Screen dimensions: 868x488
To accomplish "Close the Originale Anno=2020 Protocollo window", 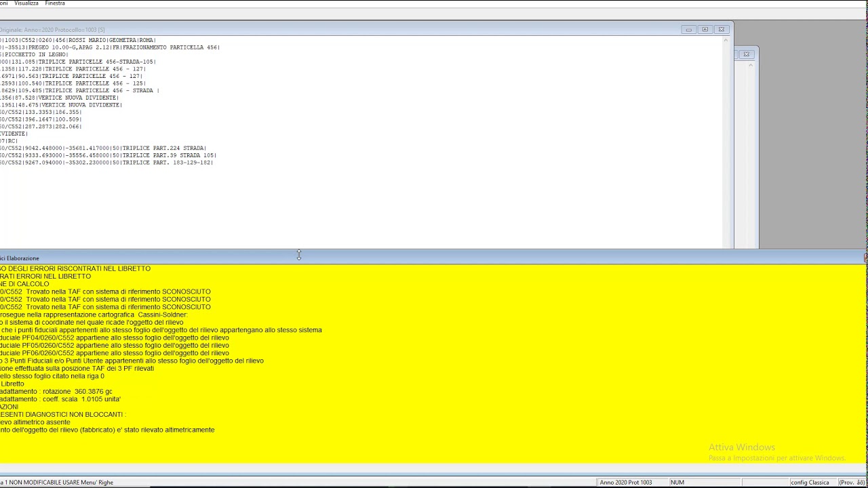I will [722, 30].
